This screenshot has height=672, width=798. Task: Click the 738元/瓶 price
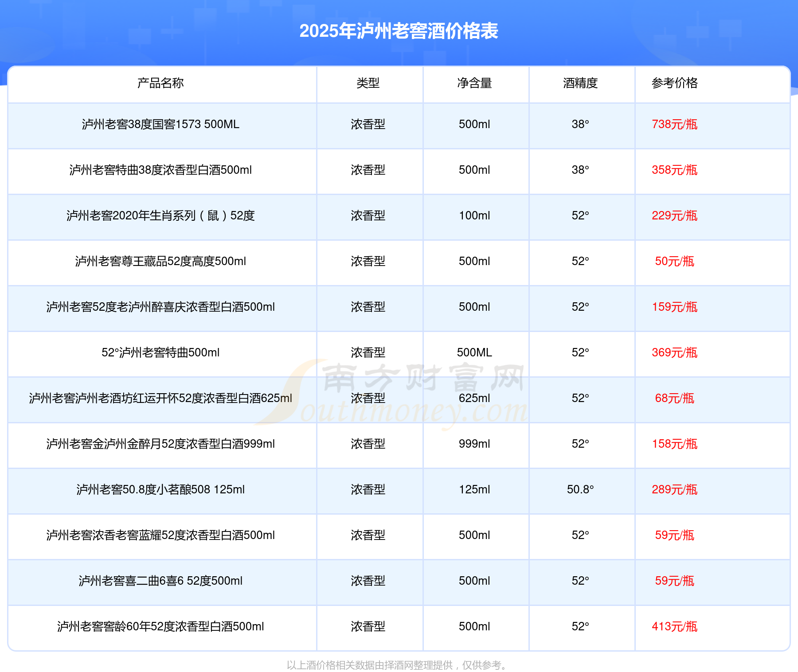pyautogui.click(x=674, y=124)
